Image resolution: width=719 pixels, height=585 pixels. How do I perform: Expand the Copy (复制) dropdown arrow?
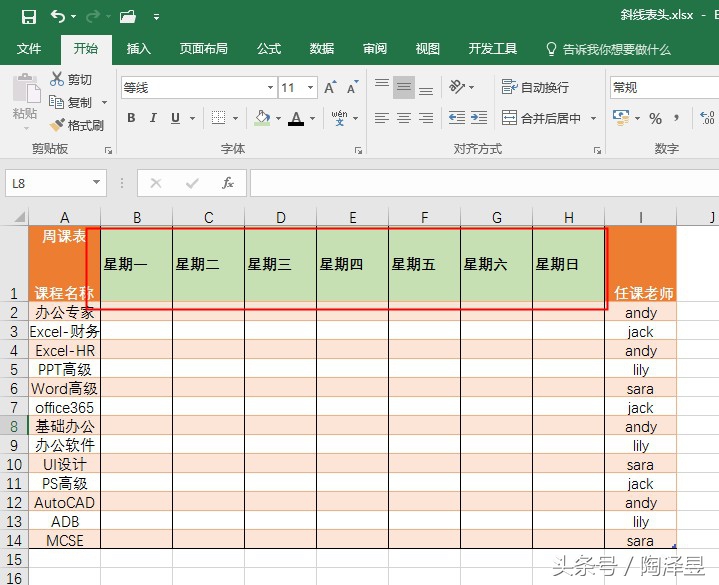click(105, 102)
